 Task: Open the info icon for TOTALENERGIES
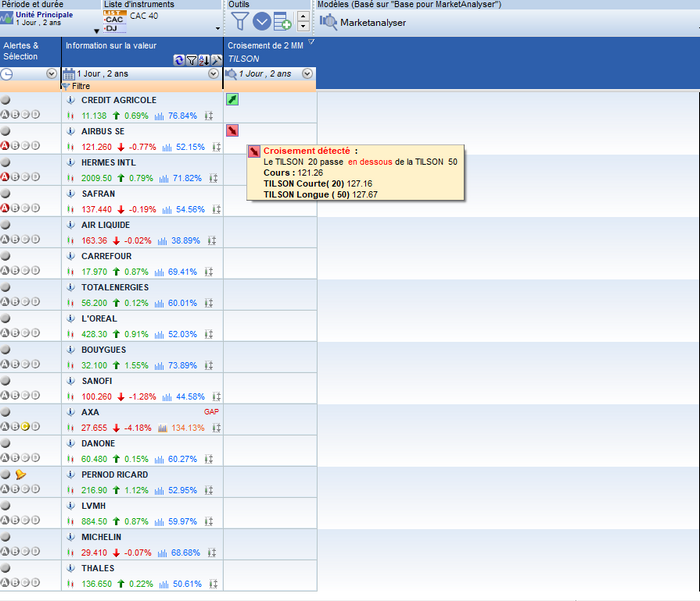[x=71, y=287]
